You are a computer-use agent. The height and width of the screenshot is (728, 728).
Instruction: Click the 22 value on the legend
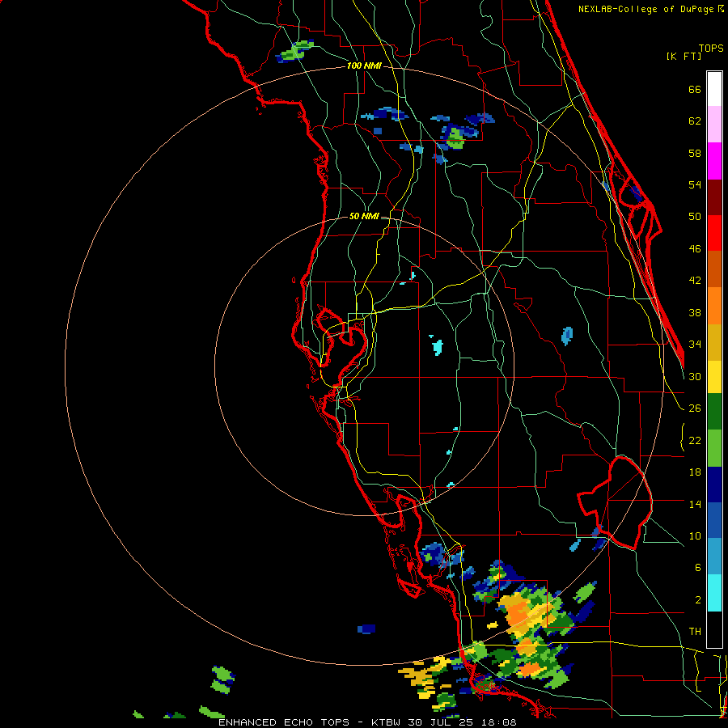click(695, 440)
